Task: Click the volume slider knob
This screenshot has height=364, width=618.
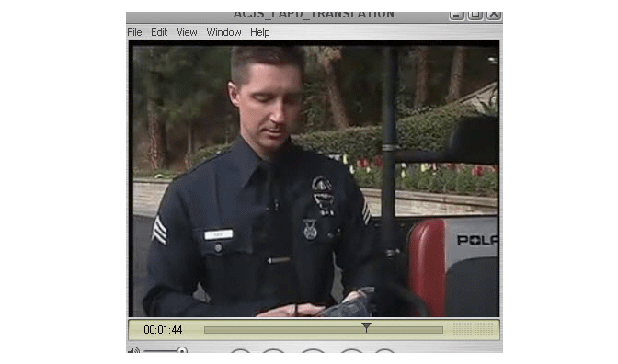Action: click(182, 350)
